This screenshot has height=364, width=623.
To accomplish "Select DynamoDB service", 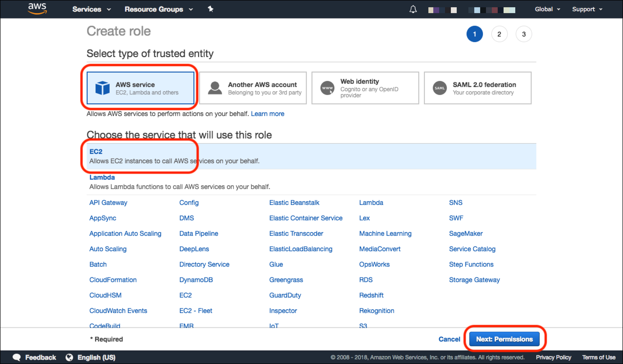I will click(196, 280).
